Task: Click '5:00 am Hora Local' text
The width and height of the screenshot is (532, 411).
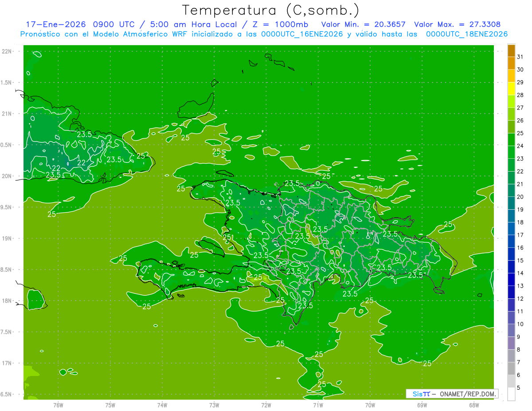Action: click(193, 24)
